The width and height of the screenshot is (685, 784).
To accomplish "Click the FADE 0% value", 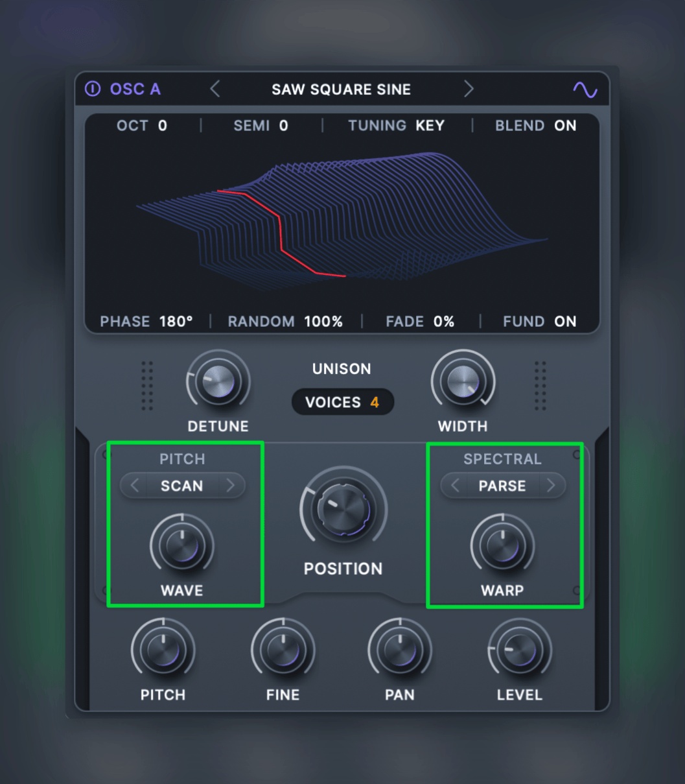I will (x=444, y=322).
